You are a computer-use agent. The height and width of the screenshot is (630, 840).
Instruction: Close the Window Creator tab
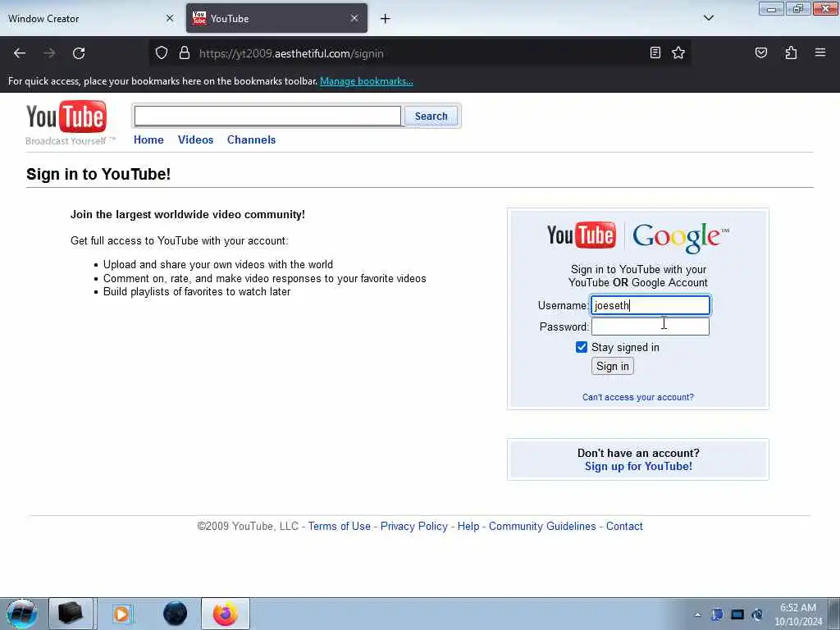(x=170, y=18)
